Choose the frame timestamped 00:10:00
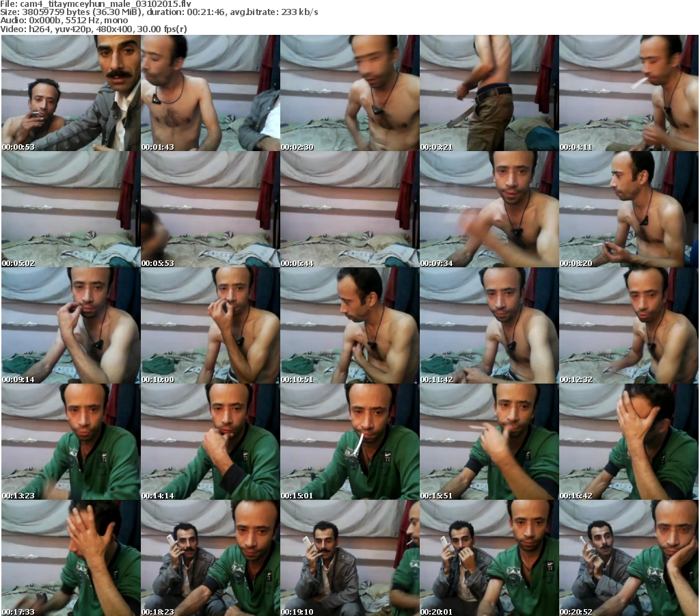700x616 pixels. coord(211,325)
